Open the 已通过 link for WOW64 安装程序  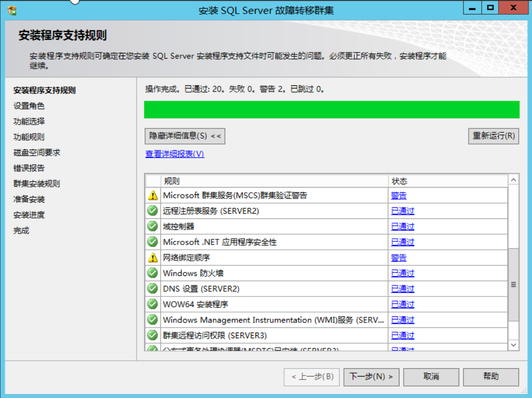coord(403,305)
